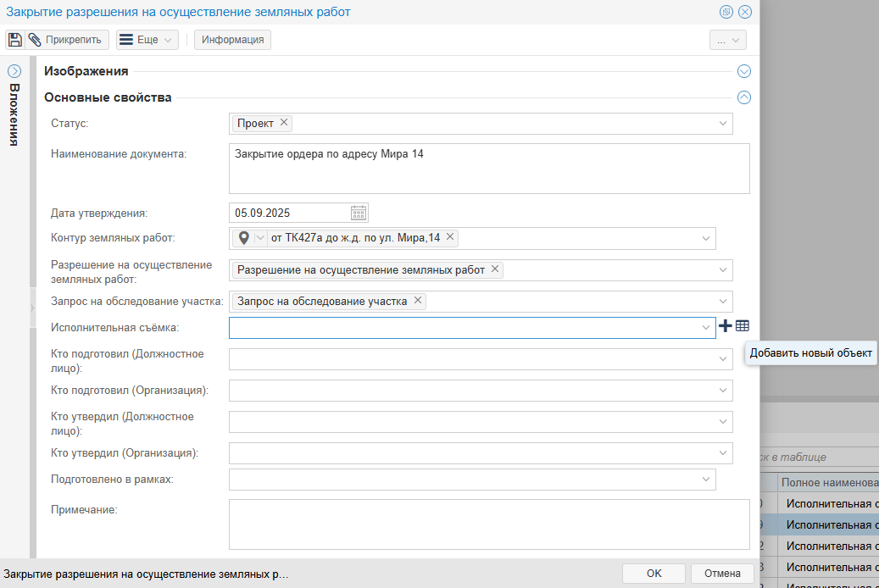879x588 pixels.
Task: Click the map pin icon in Контур field
Action: 244,238
